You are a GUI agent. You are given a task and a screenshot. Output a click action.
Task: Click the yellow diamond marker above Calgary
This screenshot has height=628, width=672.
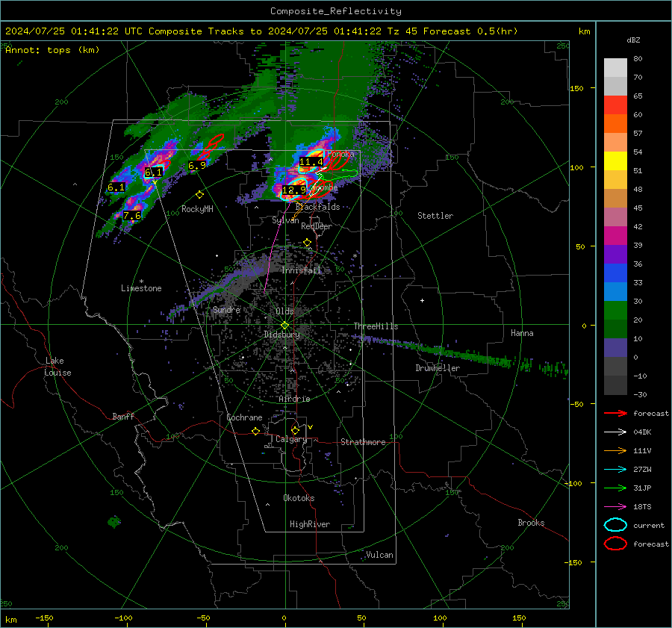click(x=295, y=430)
